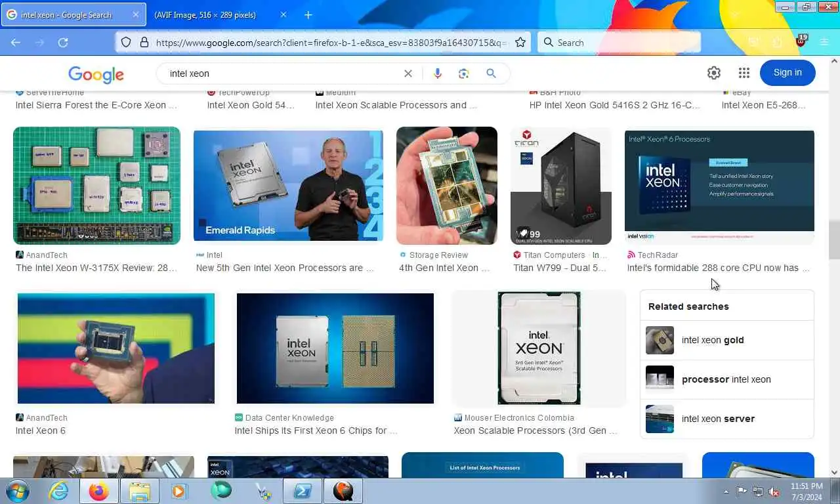Open the Intel Xeon 6 Processors slide thumbnail
840x504 pixels.
(719, 186)
